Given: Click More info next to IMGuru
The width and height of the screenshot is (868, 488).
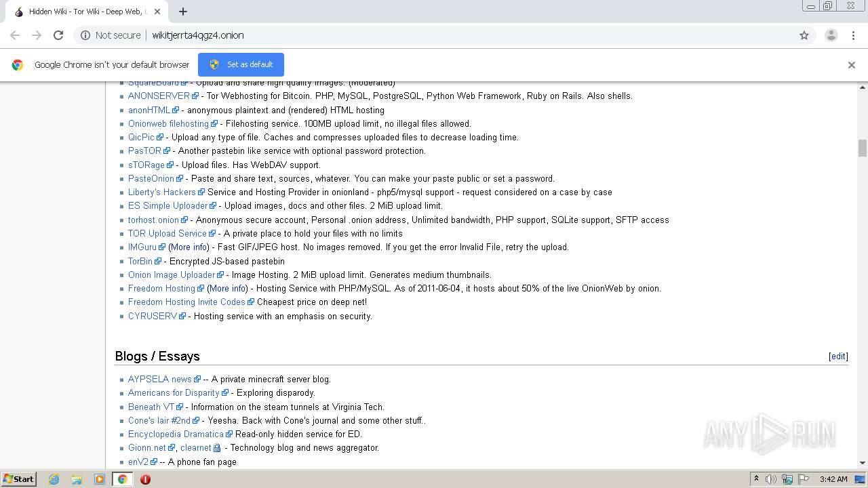Looking at the screenshot, I should tap(189, 247).
